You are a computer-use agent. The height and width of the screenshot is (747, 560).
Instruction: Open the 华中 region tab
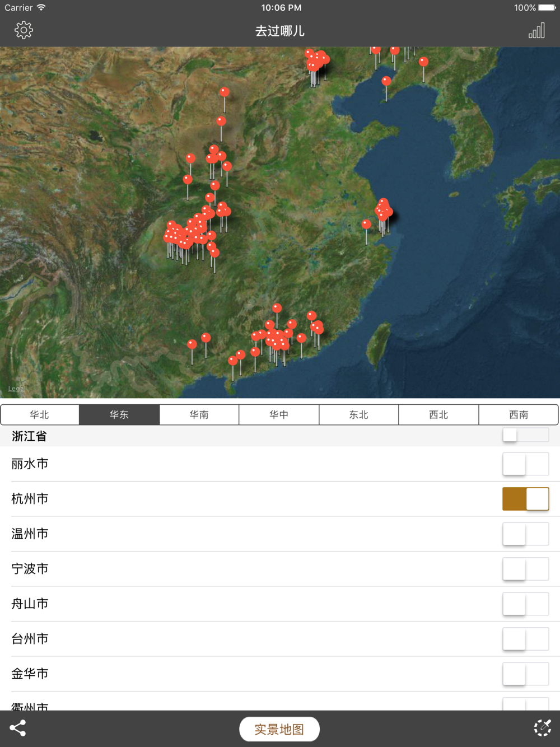pos(279,415)
